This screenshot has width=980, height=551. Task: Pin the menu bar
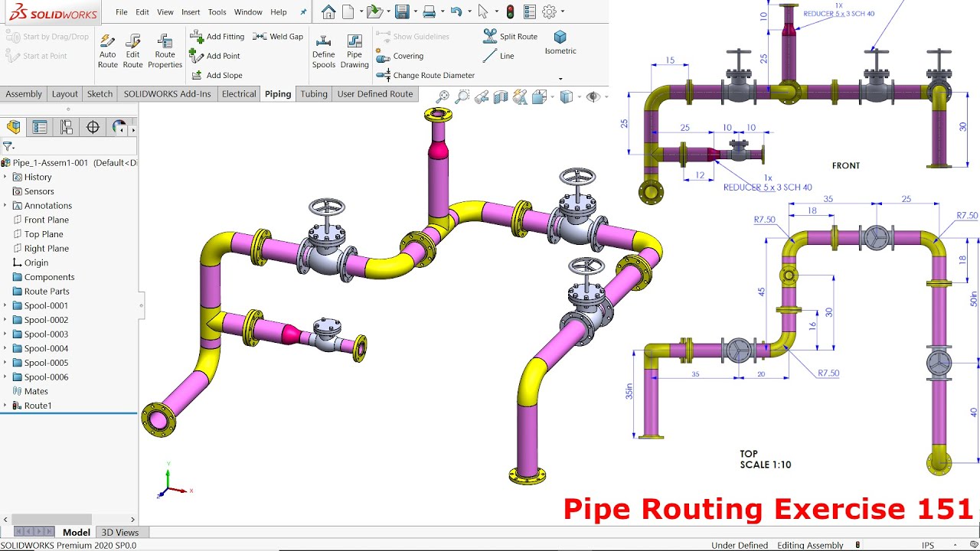pos(303,12)
